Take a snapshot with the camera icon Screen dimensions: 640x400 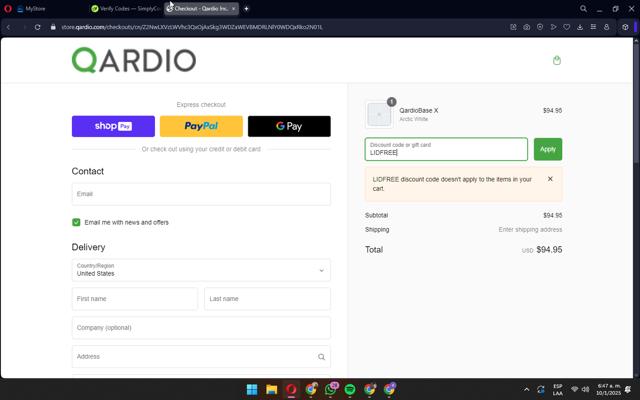[x=527, y=27]
